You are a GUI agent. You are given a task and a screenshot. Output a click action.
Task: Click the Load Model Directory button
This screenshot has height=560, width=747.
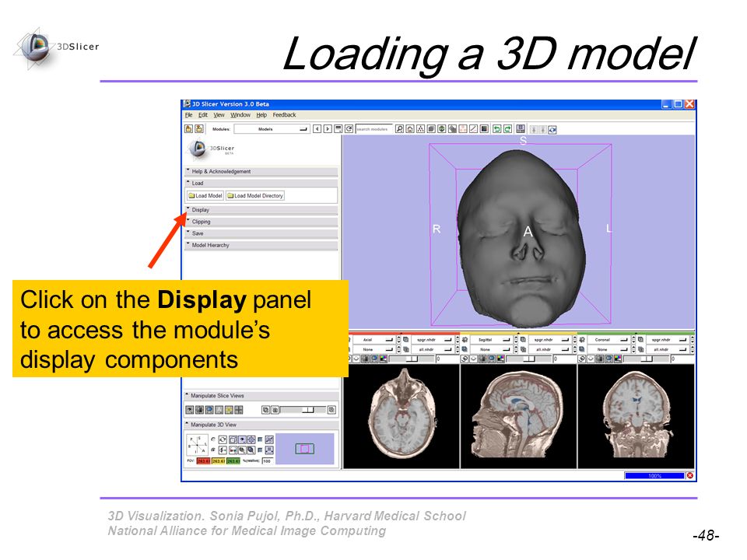coord(255,196)
